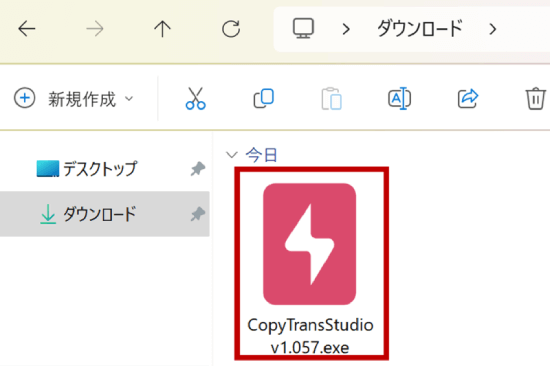
Task: Delete with the trash can icon
Action: (536, 99)
